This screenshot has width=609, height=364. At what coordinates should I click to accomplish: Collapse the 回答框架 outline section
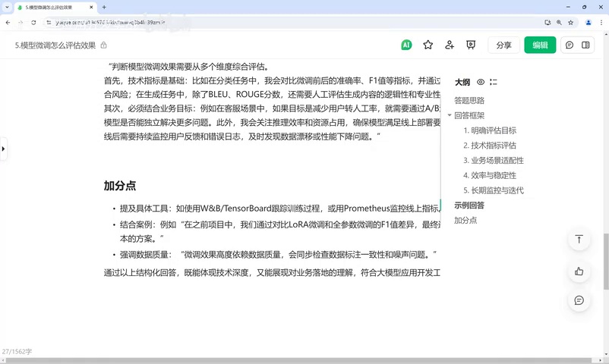tap(450, 115)
